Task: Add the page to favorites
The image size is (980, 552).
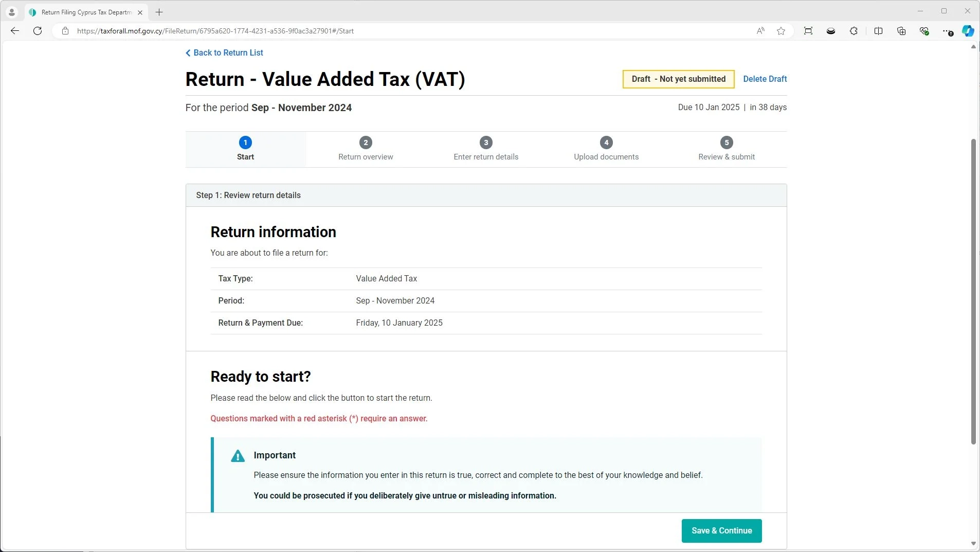Action: coord(781,31)
